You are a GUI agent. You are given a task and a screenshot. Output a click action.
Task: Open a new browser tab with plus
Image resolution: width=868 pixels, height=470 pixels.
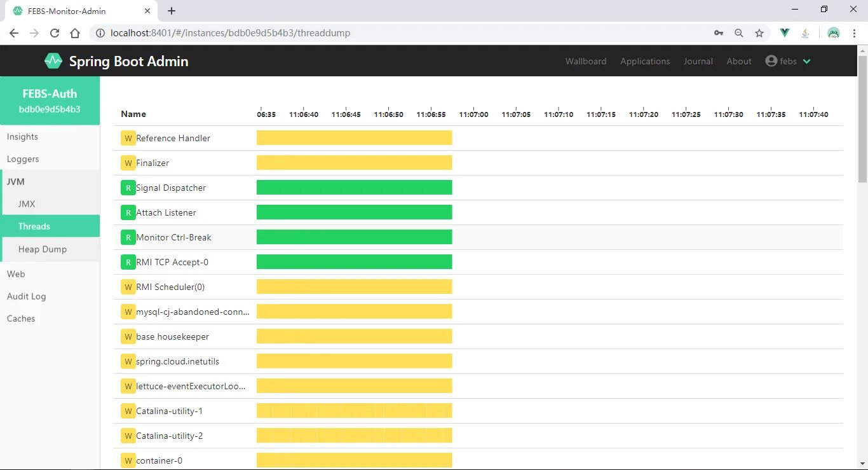pyautogui.click(x=172, y=11)
